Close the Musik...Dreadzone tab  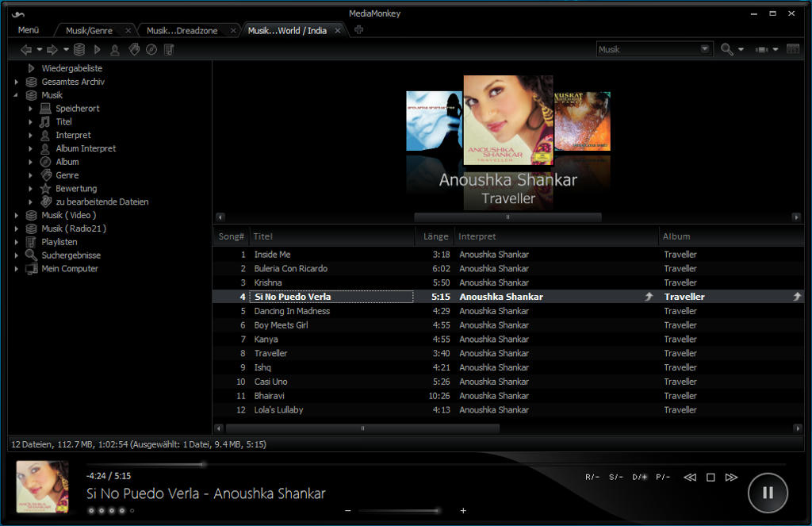(233, 31)
